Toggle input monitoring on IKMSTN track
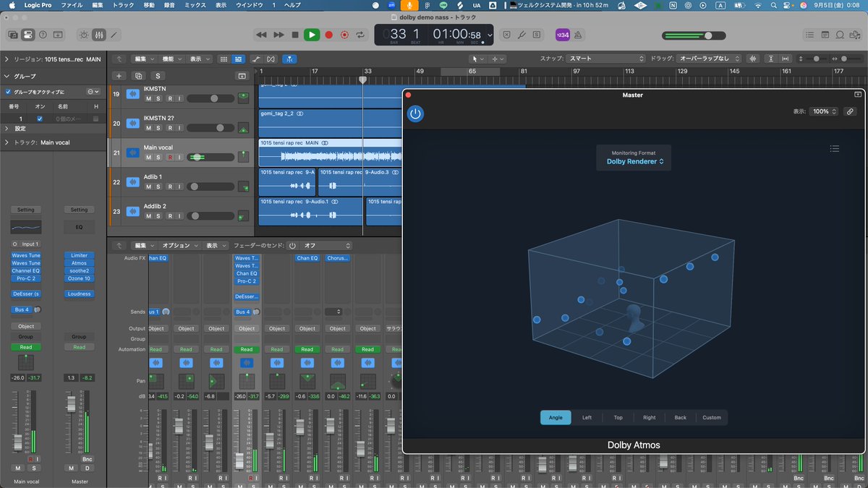The width and height of the screenshot is (868, 488). [180, 98]
